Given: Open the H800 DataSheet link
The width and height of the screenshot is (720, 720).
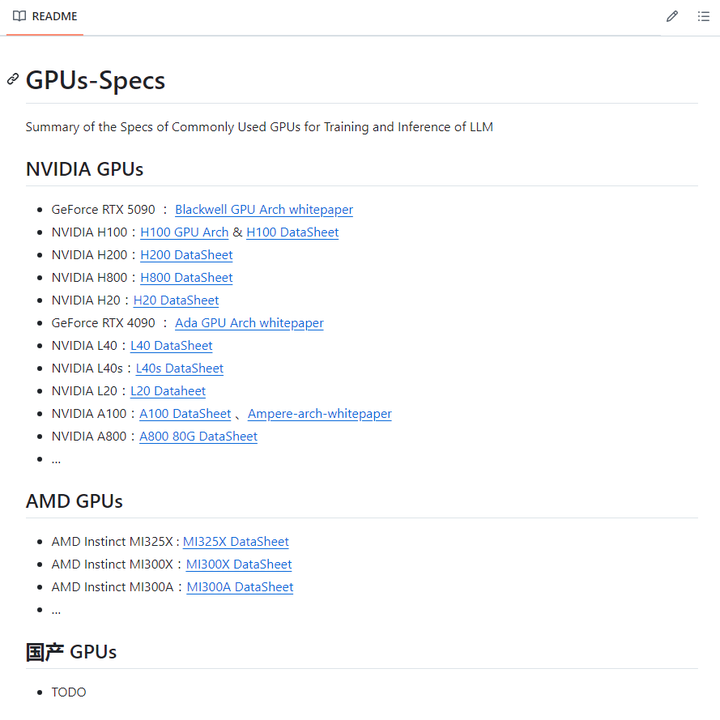Looking at the screenshot, I should (186, 278).
